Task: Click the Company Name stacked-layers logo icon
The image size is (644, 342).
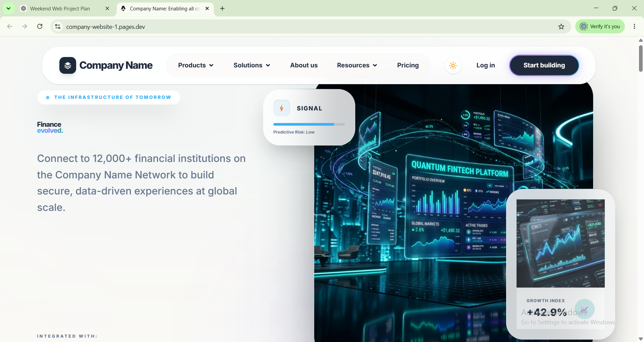Action: tap(68, 65)
